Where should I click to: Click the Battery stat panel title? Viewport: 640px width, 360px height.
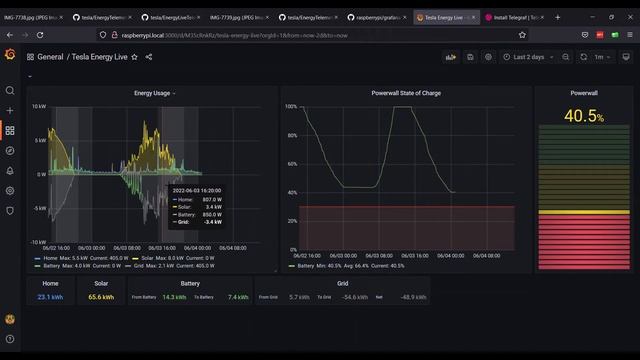(x=190, y=283)
